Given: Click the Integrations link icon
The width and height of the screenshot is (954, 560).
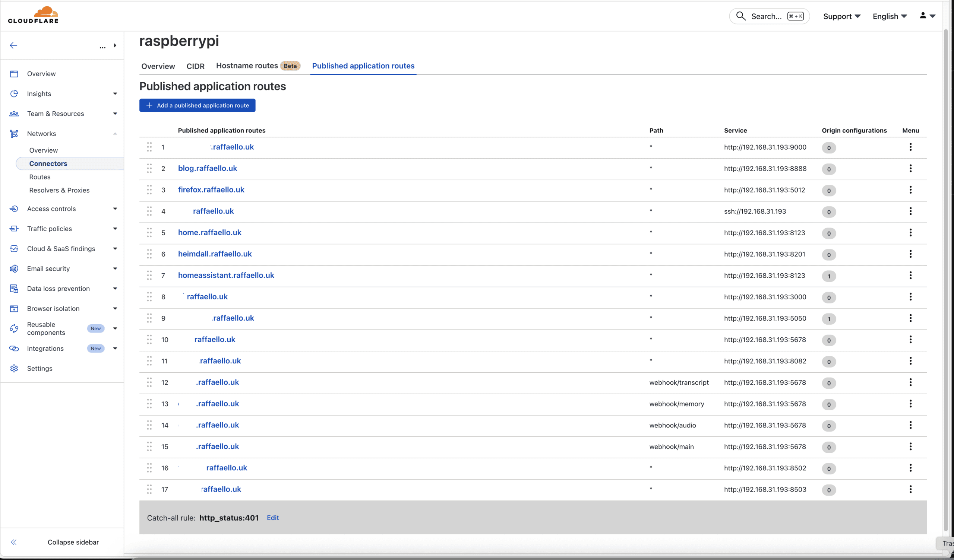Looking at the screenshot, I should [x=14, y=349].
